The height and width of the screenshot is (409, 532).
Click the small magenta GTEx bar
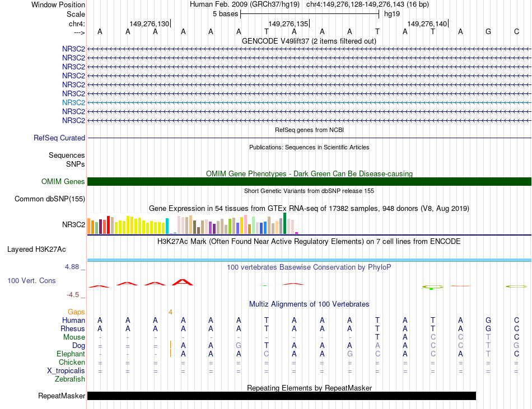pos(297,233)
